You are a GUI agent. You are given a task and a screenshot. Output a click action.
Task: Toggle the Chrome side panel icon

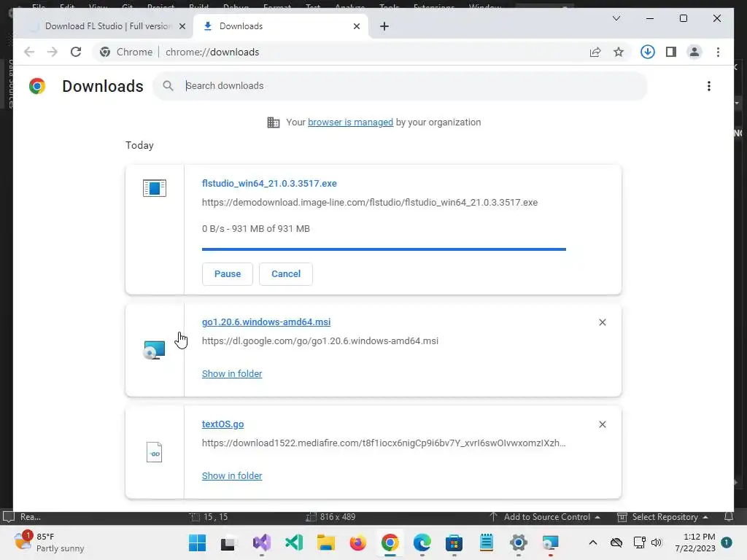[x=671, y=52]
